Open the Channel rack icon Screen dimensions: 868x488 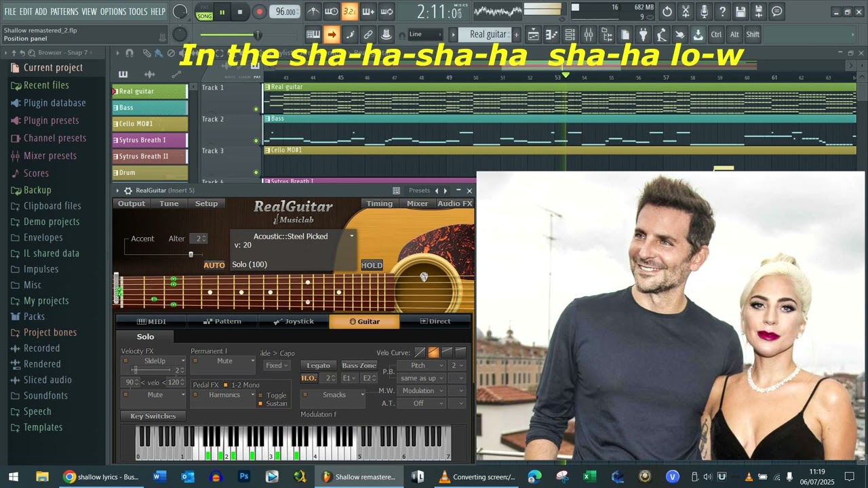click(x=570, y=35)
